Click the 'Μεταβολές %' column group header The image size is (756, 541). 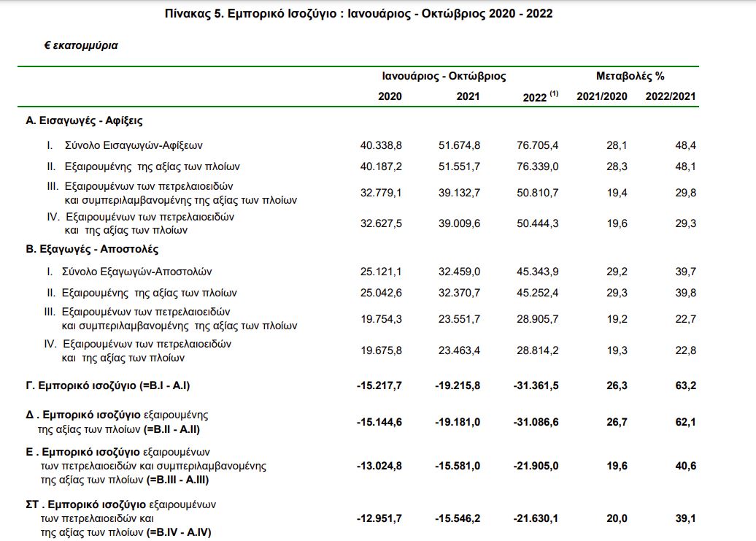630,76
